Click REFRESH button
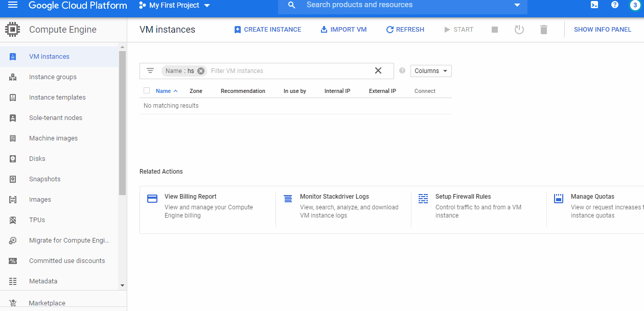644x311 pixels. click(x=405, y=30)
